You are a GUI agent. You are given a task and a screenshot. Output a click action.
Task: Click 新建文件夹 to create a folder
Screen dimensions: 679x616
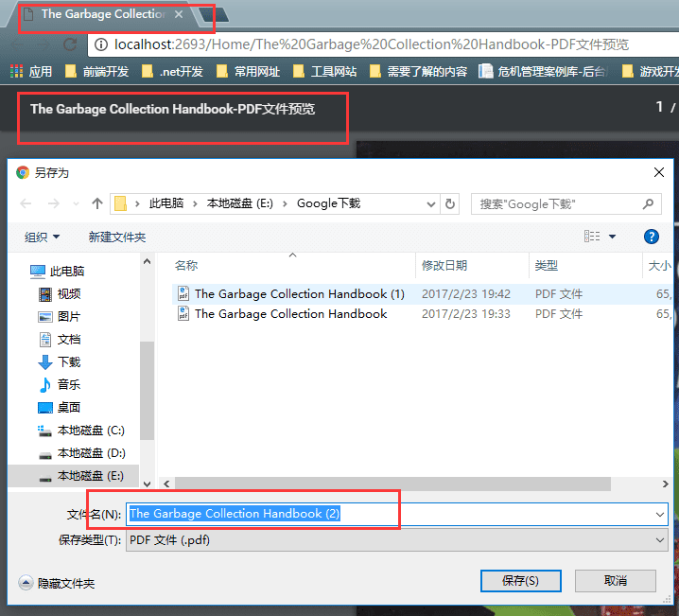[117, 237]
